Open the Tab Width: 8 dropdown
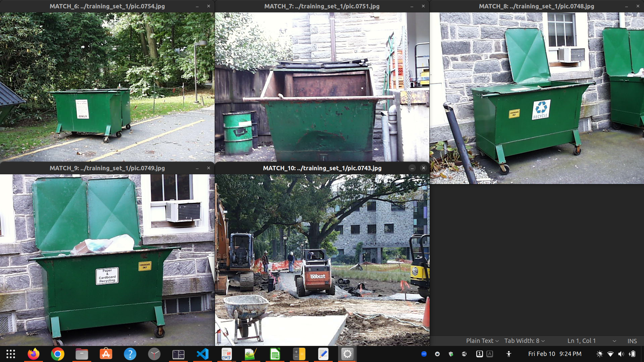 click(524, 341)
